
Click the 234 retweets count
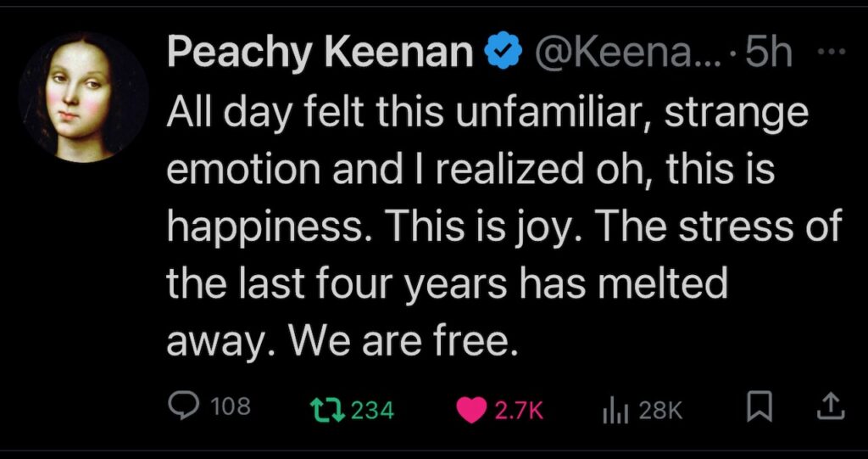[373, 410]
